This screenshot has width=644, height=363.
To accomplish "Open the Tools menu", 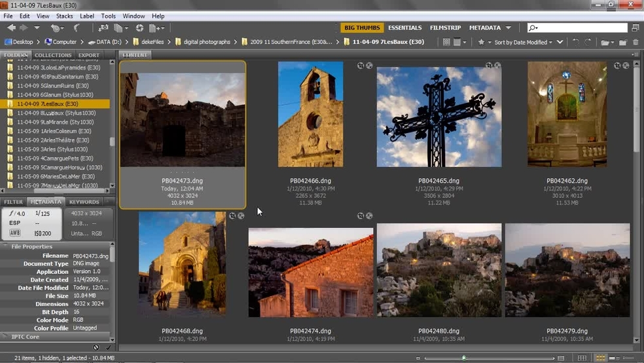I will [108, 16].
